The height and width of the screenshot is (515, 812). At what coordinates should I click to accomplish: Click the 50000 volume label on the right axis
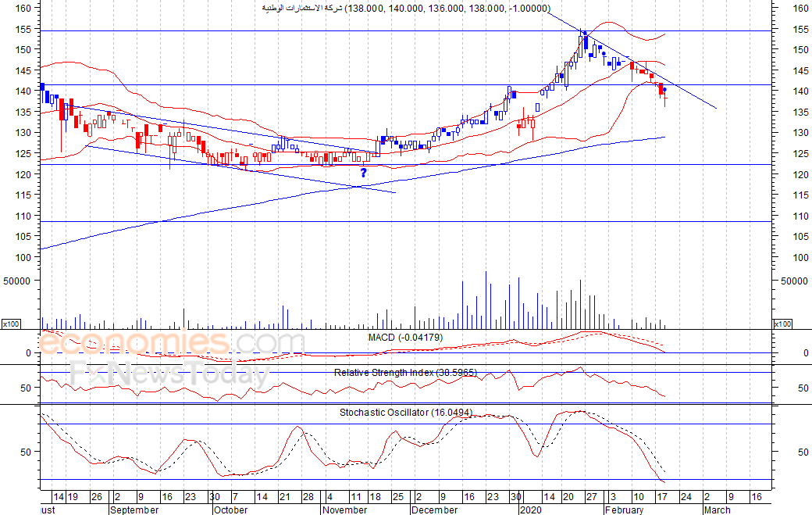(x=794, y=281)
